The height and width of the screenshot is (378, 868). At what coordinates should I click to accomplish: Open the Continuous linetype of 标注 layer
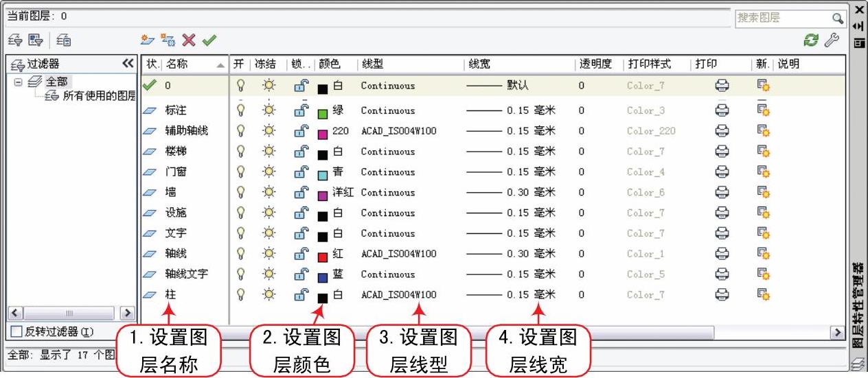pyautogui.click(x=388, y=110)
